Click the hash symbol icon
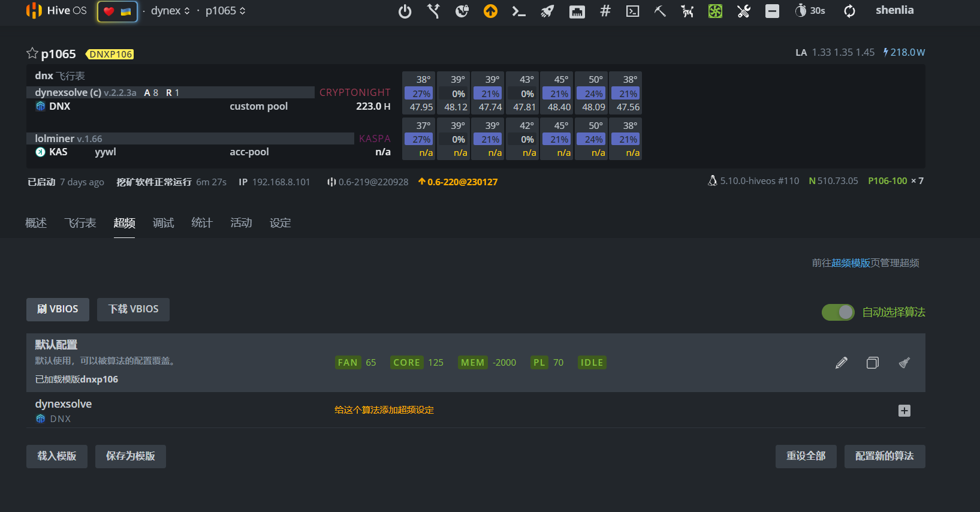The image size is (980, 512). pos(605,11)
